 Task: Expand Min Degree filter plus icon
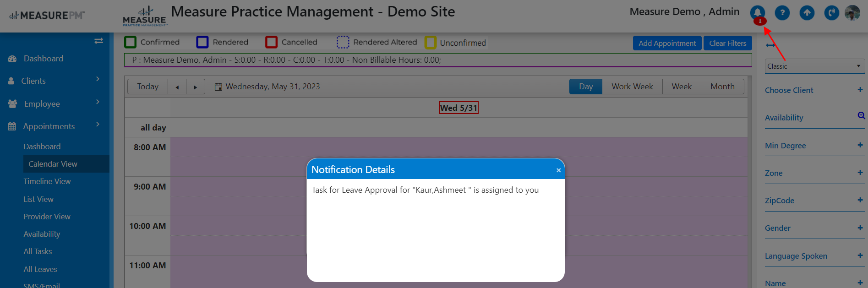coord(860,145)
